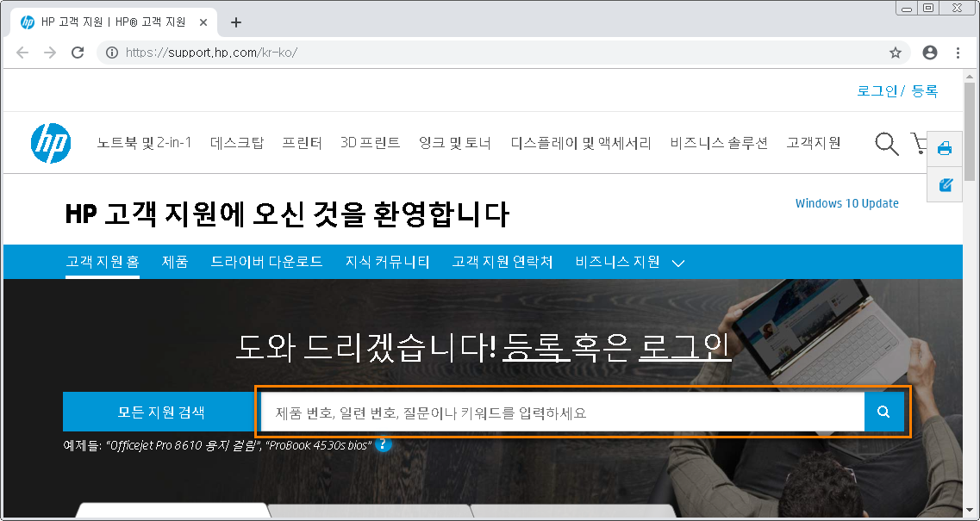
Task: Open site information icon in address bar
Action: 112,53
